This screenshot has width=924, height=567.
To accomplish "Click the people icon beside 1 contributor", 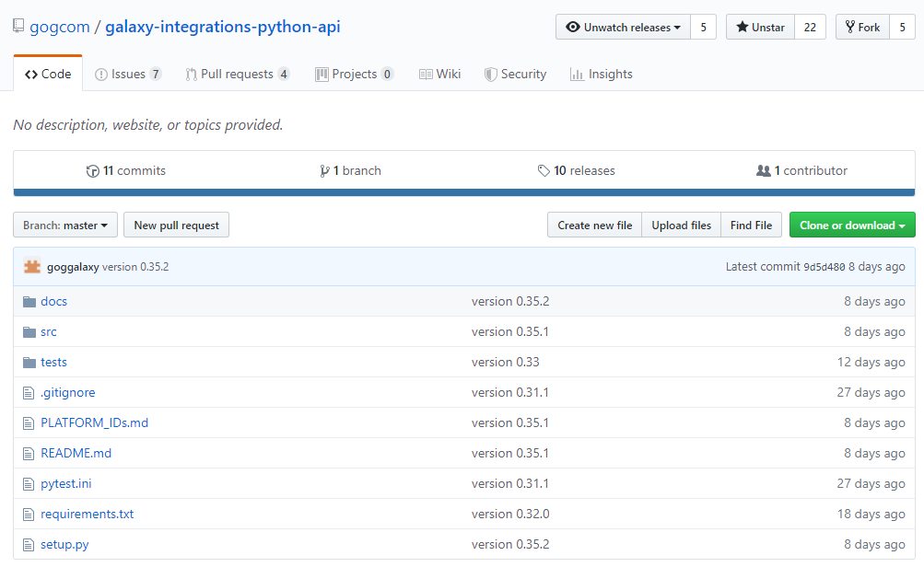I will [763, 171].
